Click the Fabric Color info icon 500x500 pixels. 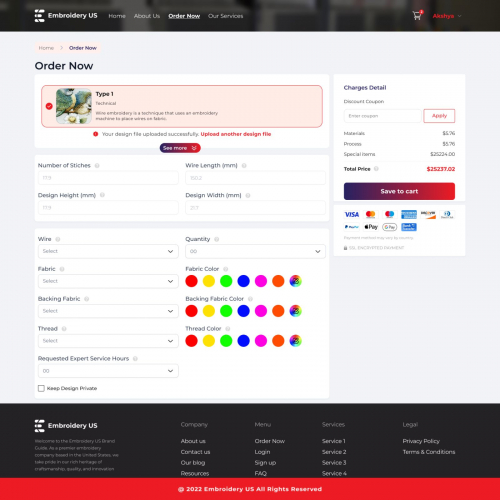click(x=226, y=269)
